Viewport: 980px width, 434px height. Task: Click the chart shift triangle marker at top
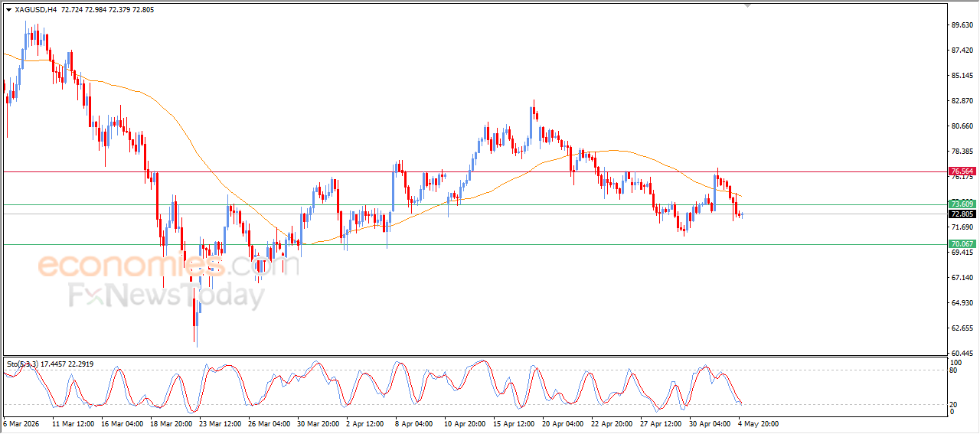pyautogui.click(x=748, y=5)
